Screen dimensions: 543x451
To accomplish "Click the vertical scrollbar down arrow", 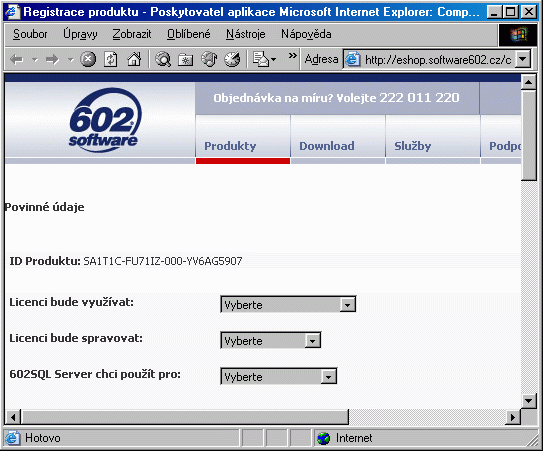I will coord(528,401).
